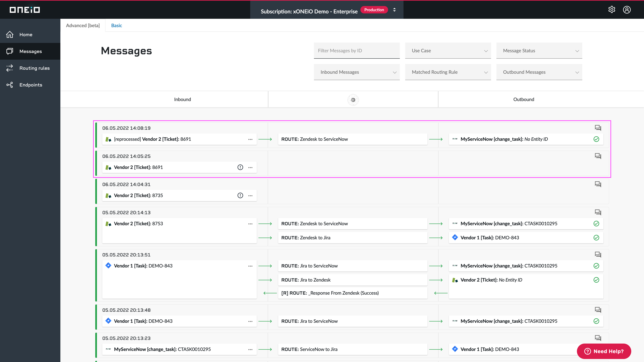Image resolution: width=644 pixels, height=362 pixels.
Task: Click the Zendesk icon on Vendor 2 Ticket 8753
Action: [108, 224]
